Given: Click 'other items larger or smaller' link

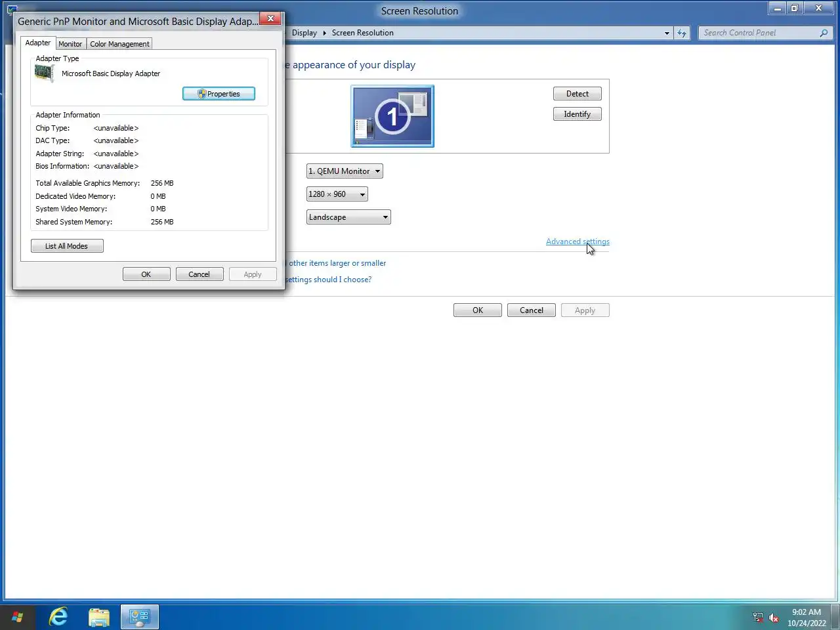Looking at the screenshot, I should [x=337, y=263].
